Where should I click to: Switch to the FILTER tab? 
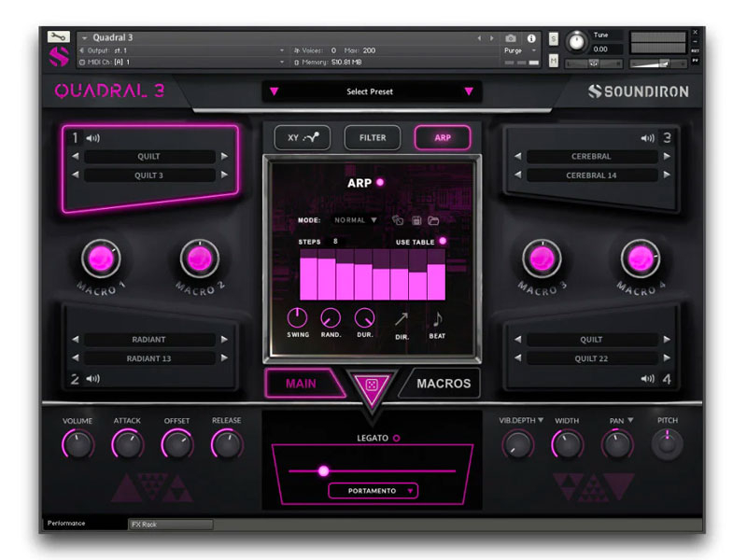pyautogui.click(x=373, y=137)
